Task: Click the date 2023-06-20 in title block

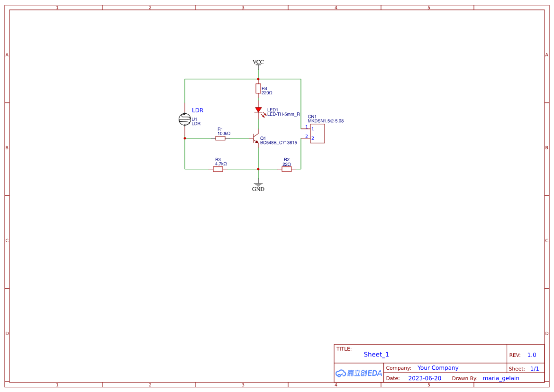Action: point(425,378)
